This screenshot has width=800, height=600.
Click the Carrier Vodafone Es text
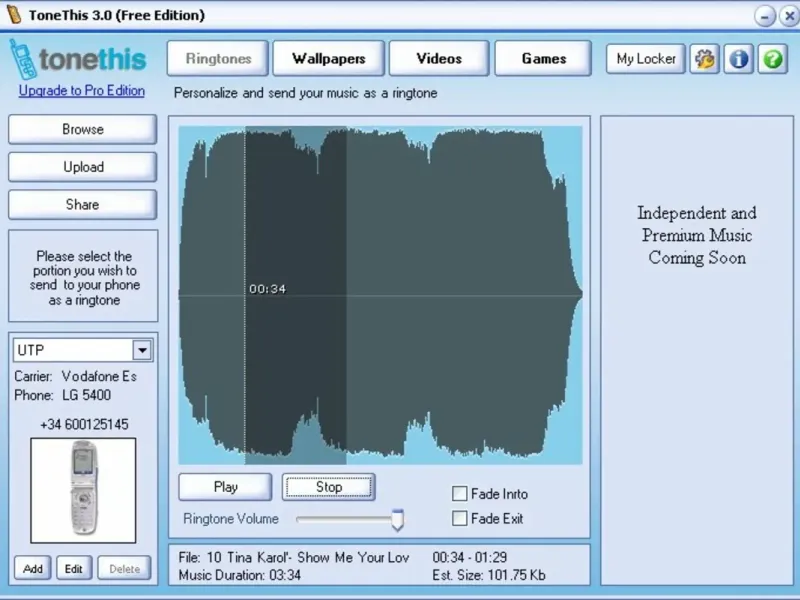pos(76,376)
